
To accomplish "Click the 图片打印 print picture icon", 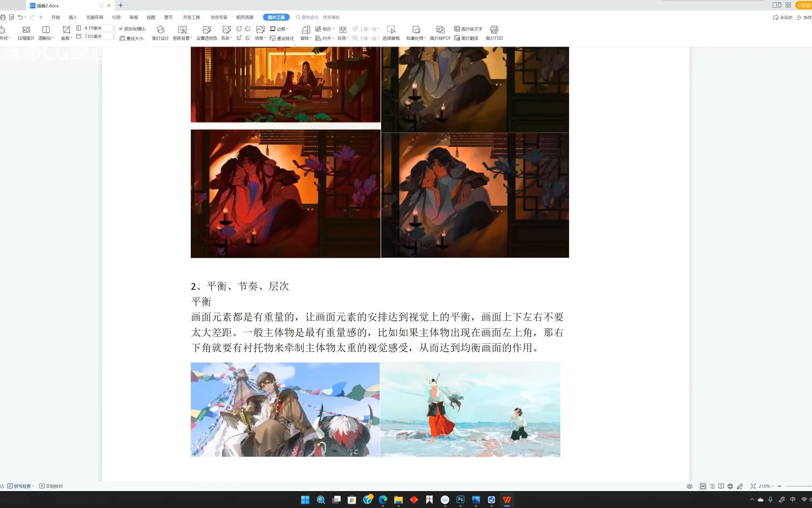I will click(494, 33).
